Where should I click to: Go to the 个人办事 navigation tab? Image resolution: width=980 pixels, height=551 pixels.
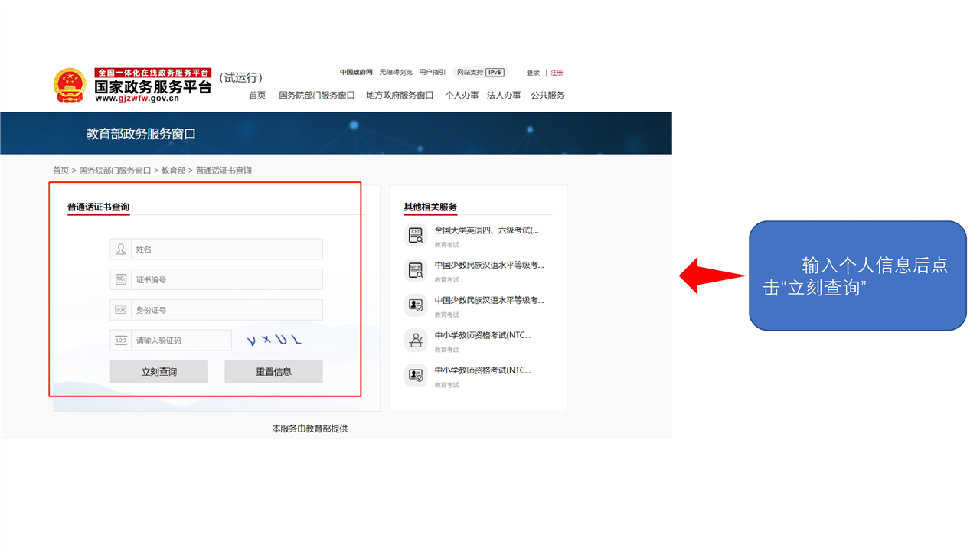pyautogui.click(x=462, y=96)
